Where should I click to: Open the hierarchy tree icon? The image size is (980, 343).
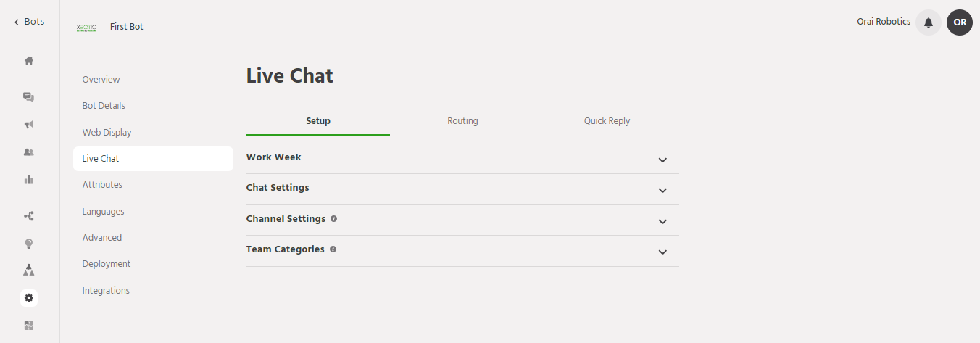29,270
